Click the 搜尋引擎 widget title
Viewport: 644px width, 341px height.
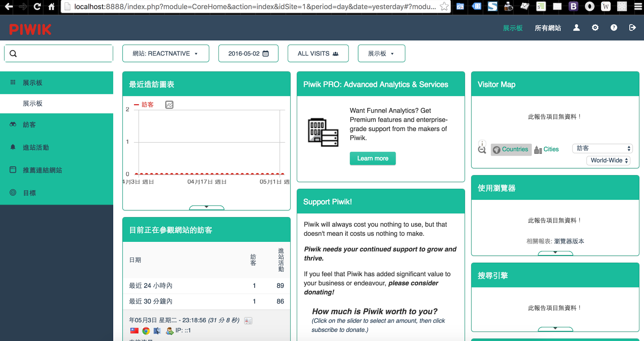pyautogui.click(x=493, y=275)
